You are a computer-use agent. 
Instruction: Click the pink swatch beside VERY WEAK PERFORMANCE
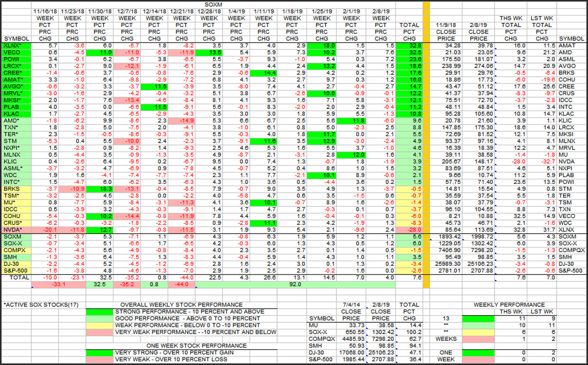(100, 332)
